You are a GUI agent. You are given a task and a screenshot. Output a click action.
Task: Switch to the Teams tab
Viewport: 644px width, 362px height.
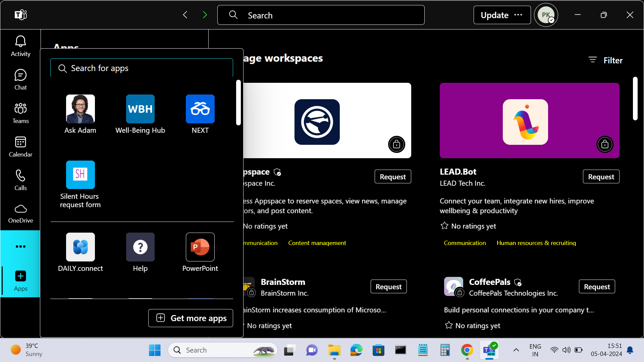tap(20, 113)
